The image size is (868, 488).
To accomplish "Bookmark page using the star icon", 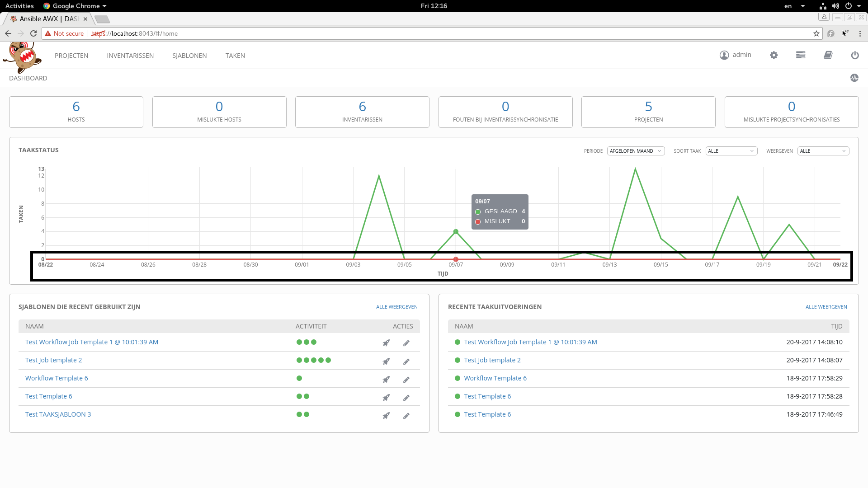I will click(x=816, y=33).
